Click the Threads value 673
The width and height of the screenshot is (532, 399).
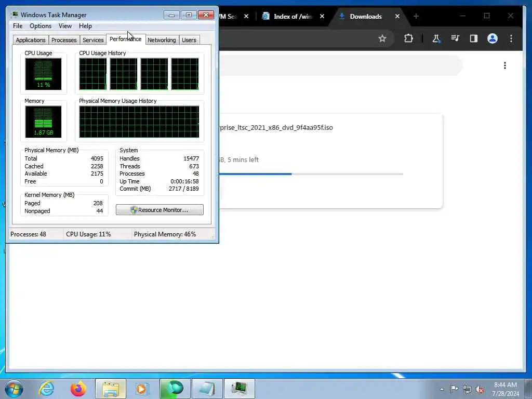[x=194, y=166]
